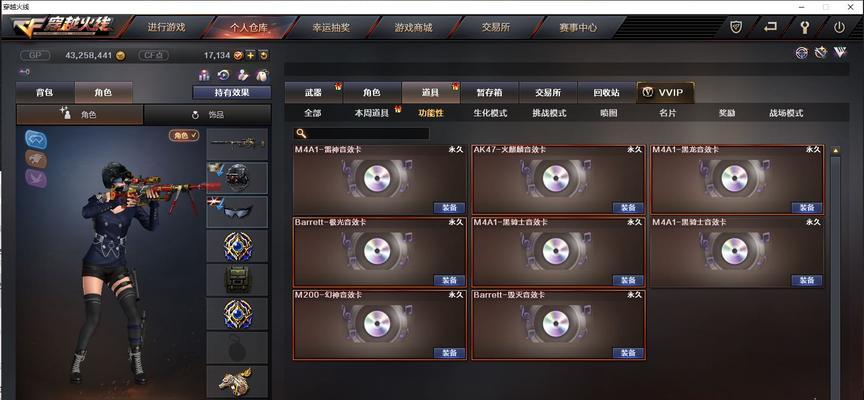Image resolution: width=864 pixels, height=400 pixels.
Task: Click the power exit icon
Action: [x=839, y=27]
